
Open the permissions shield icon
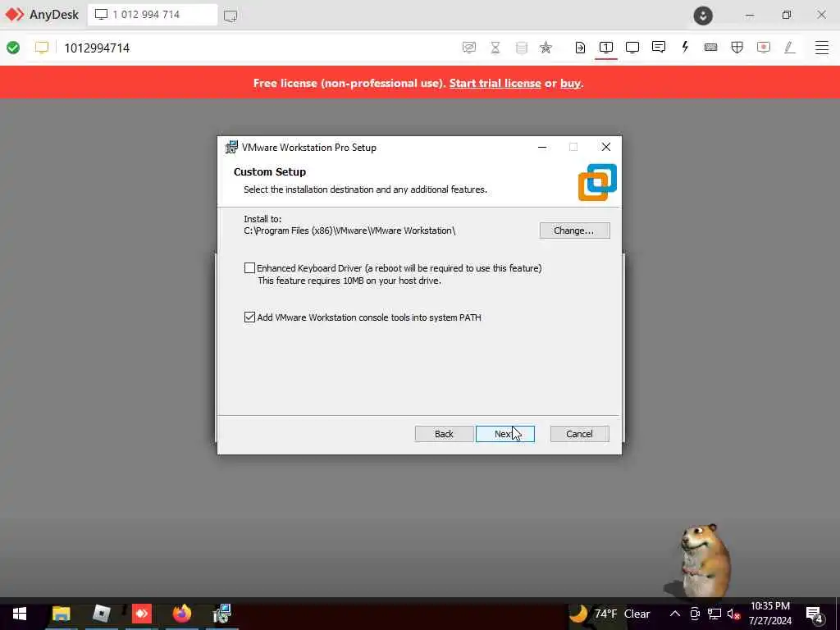(737, 47)
